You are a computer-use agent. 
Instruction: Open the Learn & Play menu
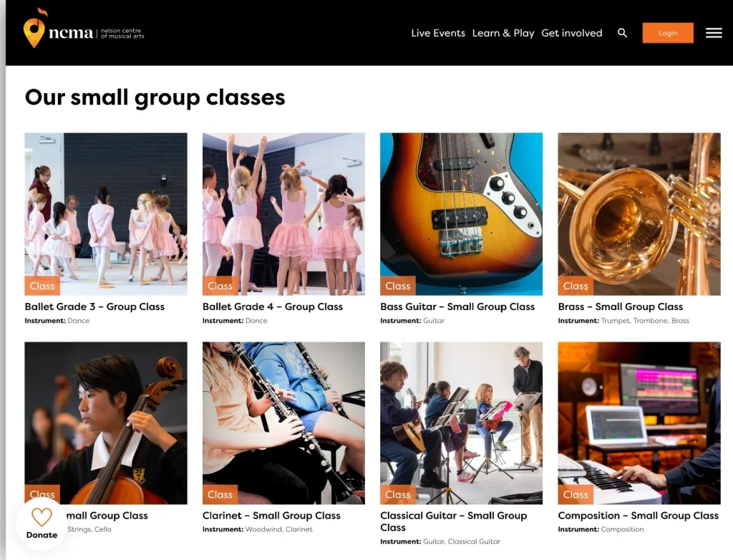click(x=503, y=33)
